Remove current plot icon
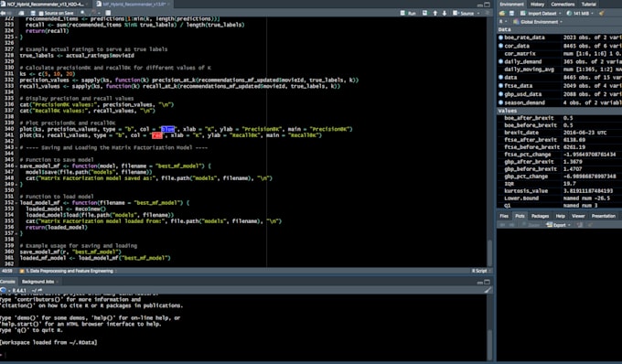This screenshot has height=364, width=622. click(x=580, y=225)
